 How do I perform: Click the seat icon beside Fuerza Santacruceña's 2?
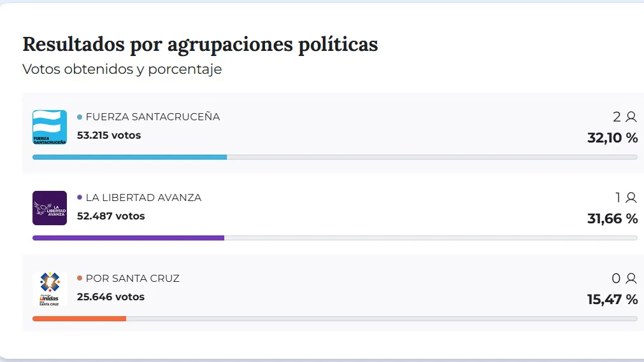coord(631,117)
